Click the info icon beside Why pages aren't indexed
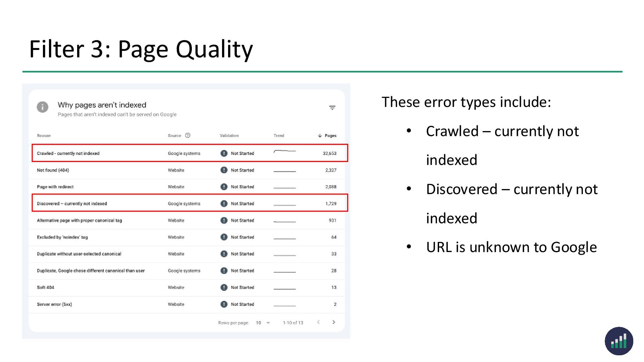The height and width of the screenshot is (362, 644). (43, 107)
